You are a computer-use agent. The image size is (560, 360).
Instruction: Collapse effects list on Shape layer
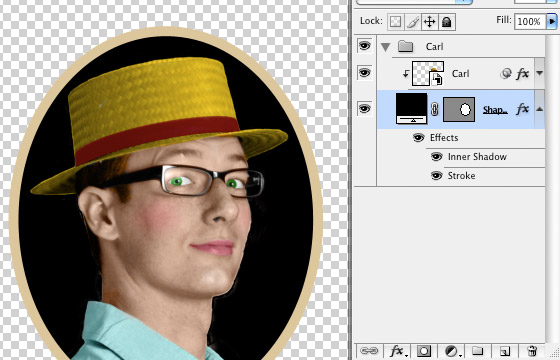(x=539, y=109)
